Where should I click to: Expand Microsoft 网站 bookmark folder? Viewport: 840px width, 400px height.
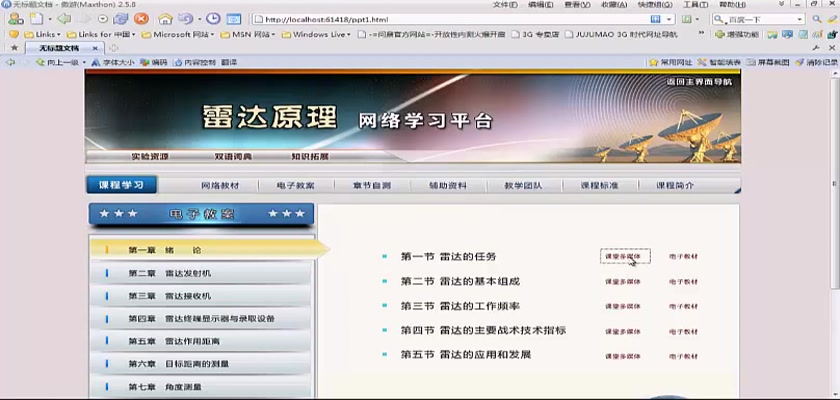click(178, 34)
